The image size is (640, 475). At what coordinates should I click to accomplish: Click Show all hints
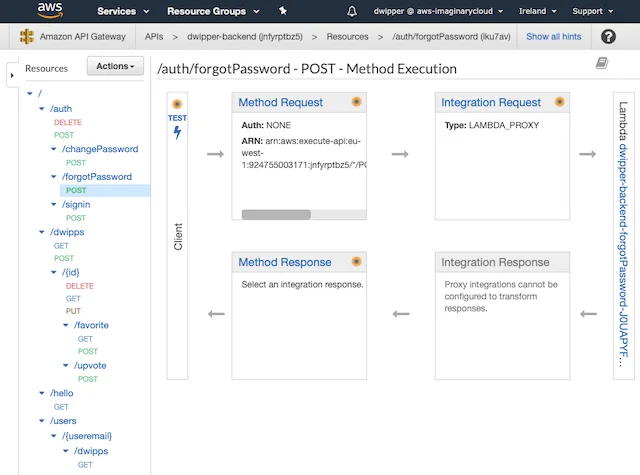tap(553, 37)
